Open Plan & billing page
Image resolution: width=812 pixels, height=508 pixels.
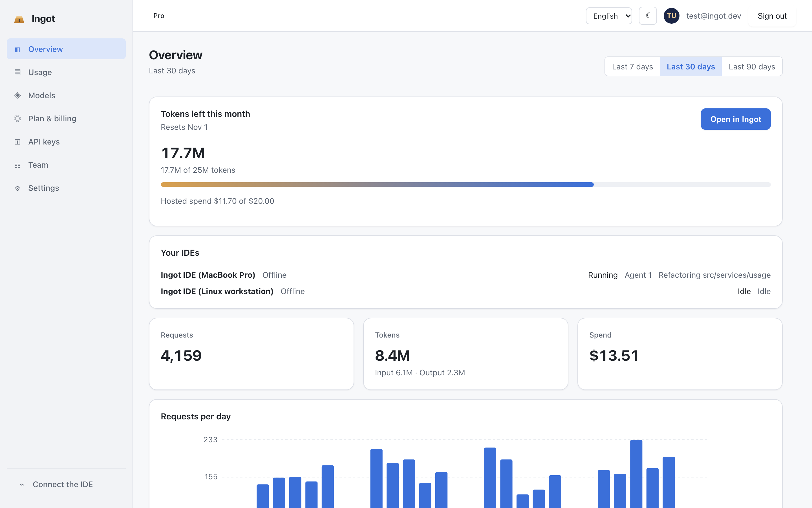66,119
